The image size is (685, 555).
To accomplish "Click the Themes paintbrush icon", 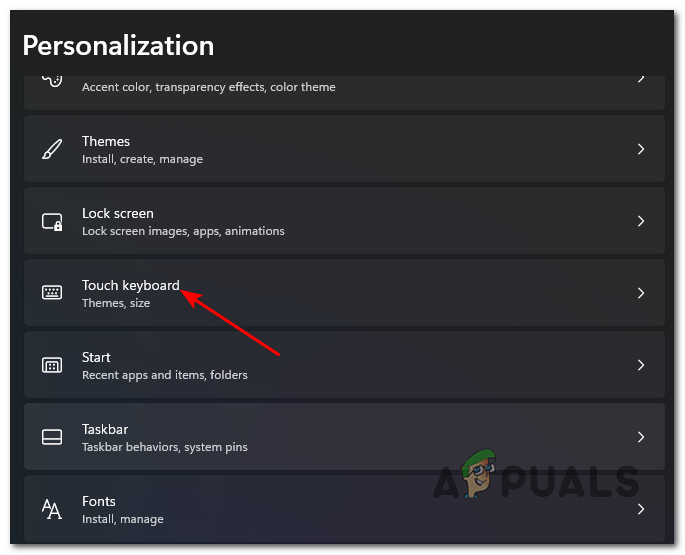I will pos(52,149).
